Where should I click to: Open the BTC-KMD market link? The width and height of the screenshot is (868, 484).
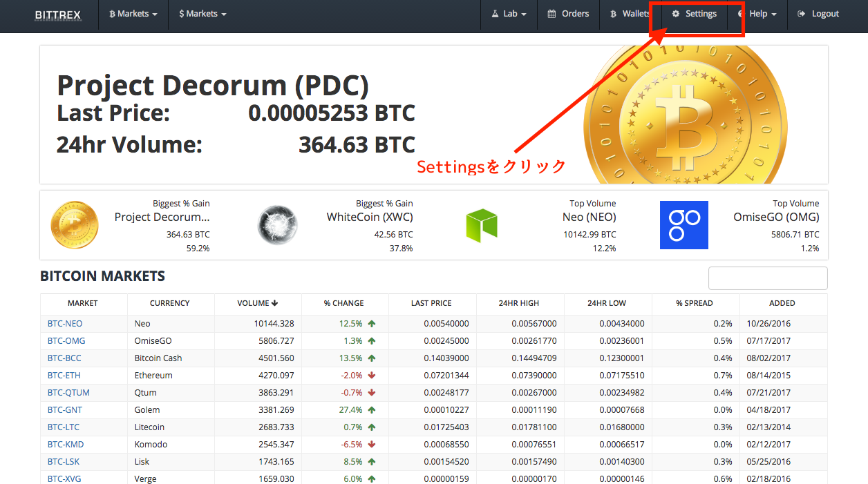click(66, 444)
